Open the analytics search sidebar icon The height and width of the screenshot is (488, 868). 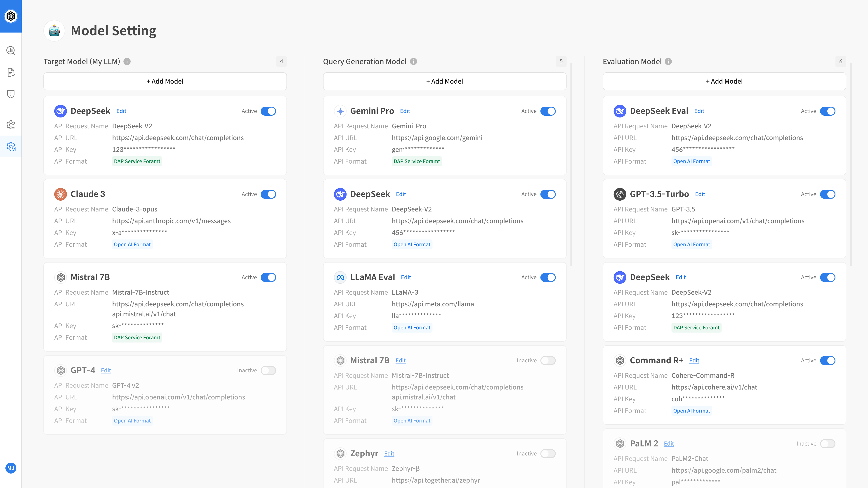pos(11,51)
